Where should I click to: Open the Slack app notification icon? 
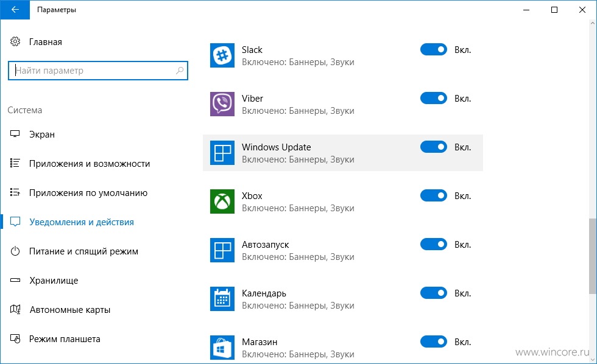(x=222, y=55)
